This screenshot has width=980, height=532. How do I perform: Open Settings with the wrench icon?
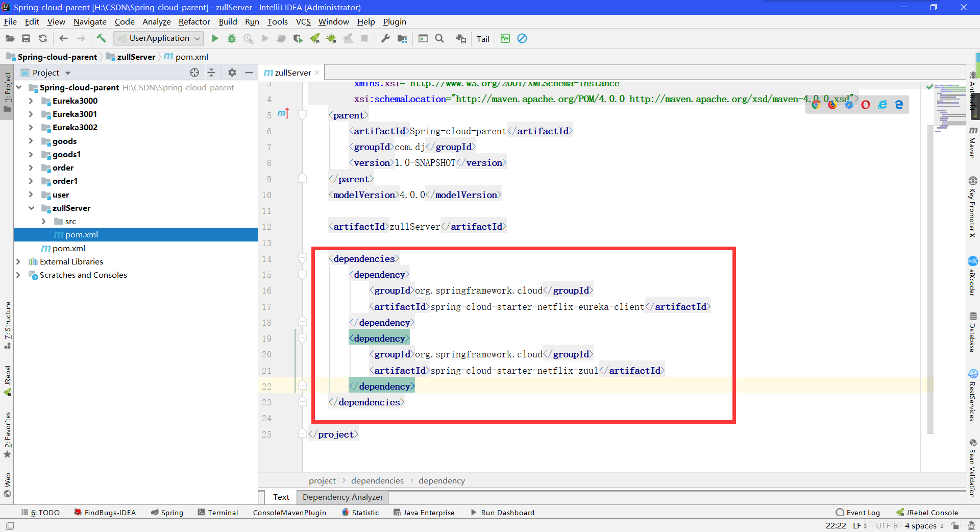pos(385,38)
